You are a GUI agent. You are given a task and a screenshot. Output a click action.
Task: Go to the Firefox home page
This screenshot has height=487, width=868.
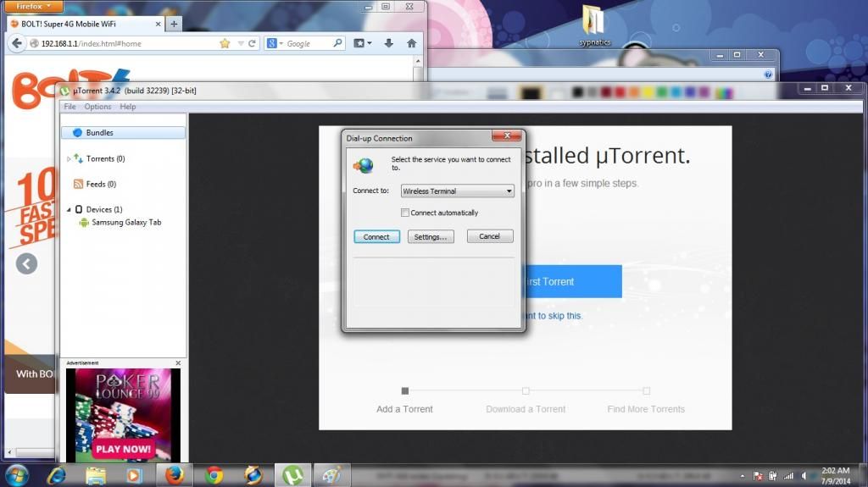(411, 43)
